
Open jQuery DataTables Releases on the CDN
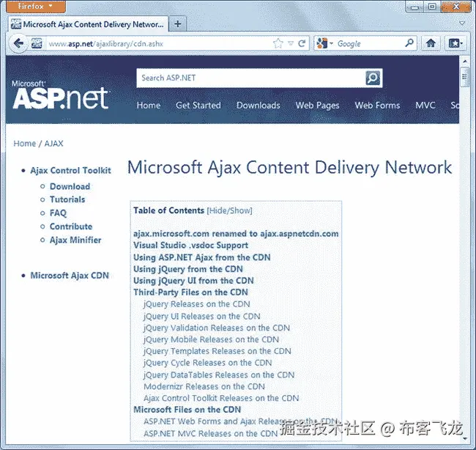pyautogui.click(x=219, y=375)
